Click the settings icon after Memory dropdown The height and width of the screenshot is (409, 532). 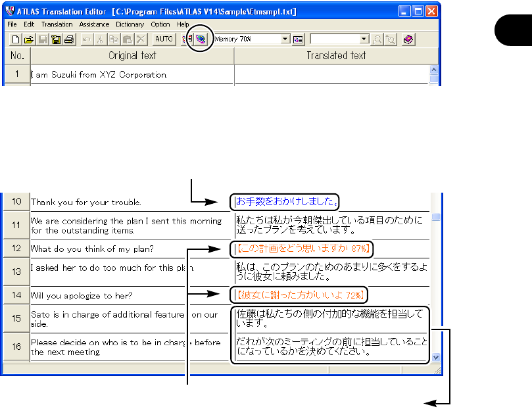(298, 39)
